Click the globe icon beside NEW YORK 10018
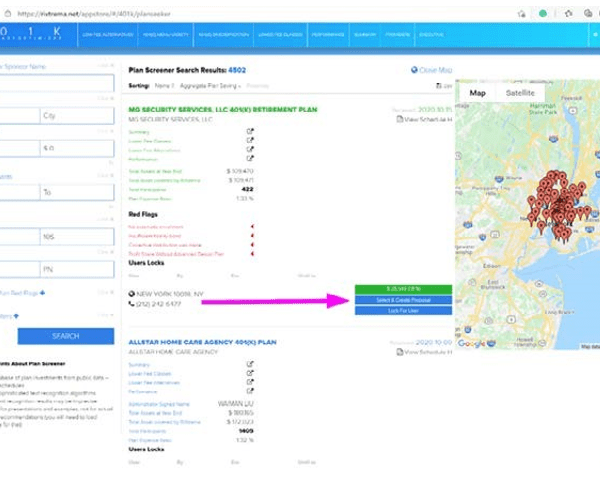Screen dimensions: 600x478 tap(132, 294)
